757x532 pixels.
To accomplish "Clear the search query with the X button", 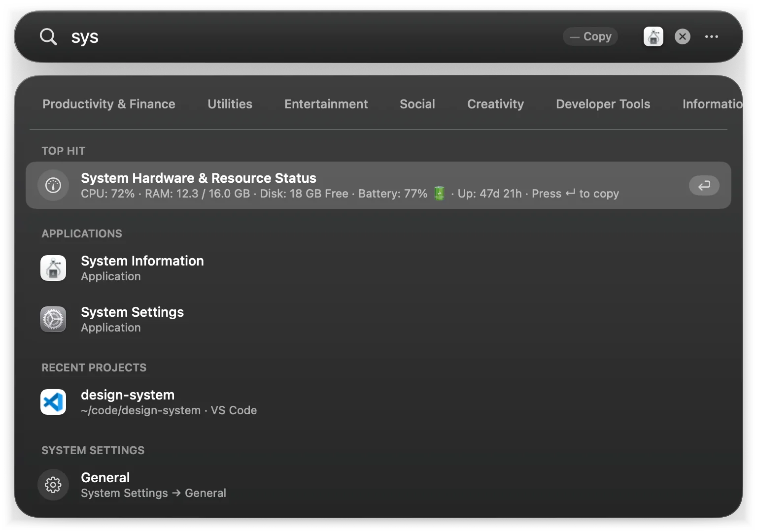I will (x=682, y=36).
